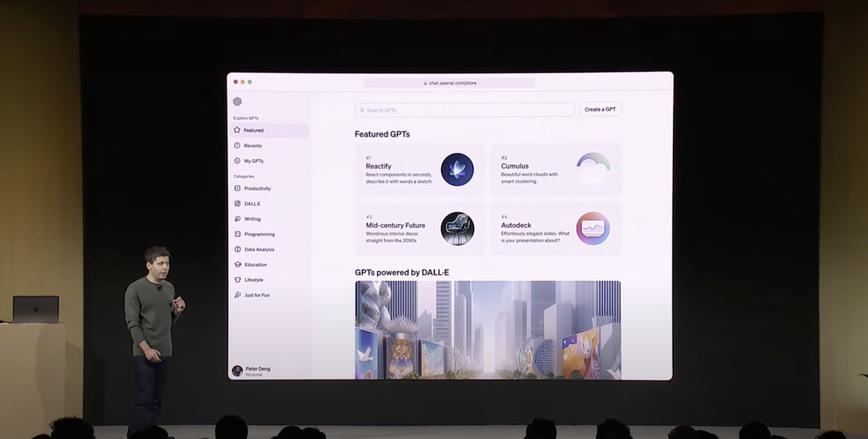Screen dimensions: 868x439
Task: Click the green maximize window button
Action: pos(250,82)
